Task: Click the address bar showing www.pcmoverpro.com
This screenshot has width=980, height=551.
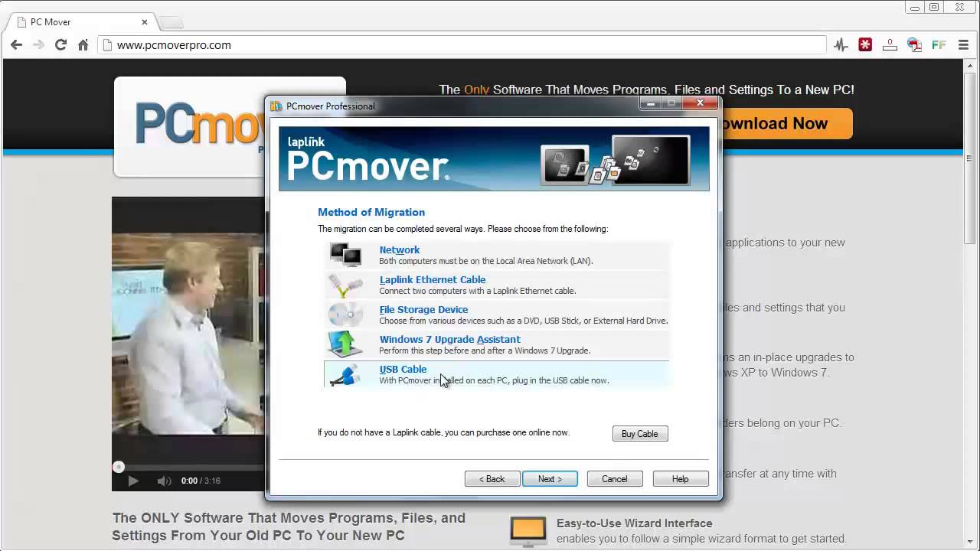Action: click(x=462, y=45)
